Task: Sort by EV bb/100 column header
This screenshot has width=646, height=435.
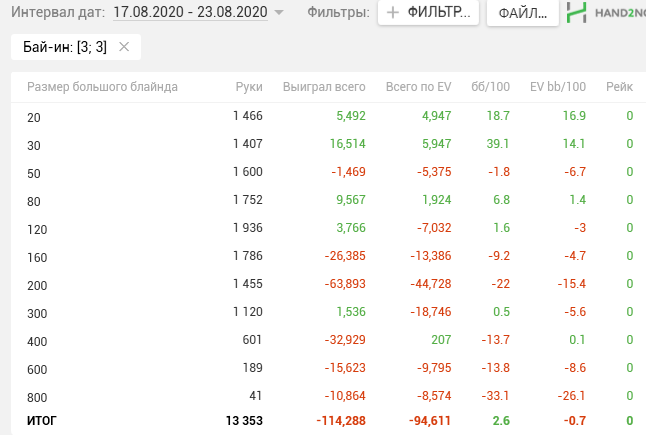Action: (x=558, y=87)
